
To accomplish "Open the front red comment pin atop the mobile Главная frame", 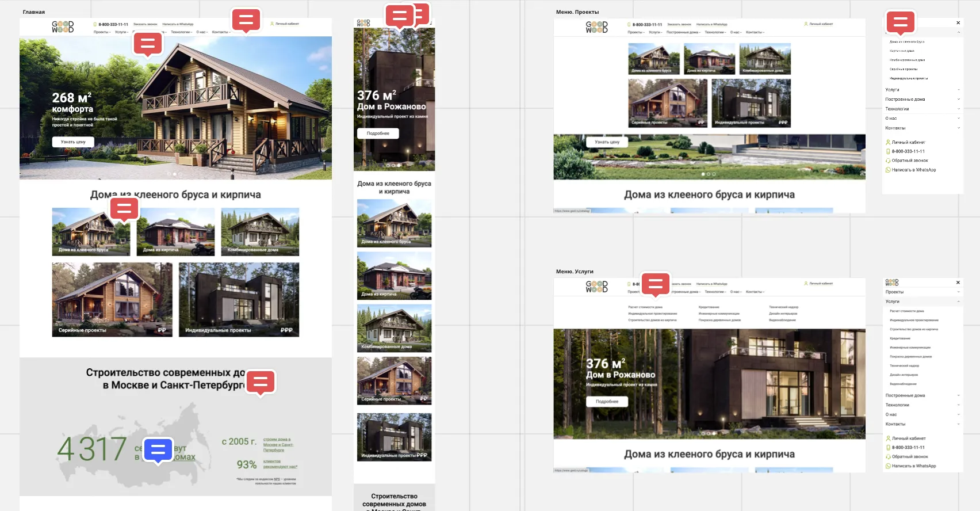I will click(x=400, y=16).
